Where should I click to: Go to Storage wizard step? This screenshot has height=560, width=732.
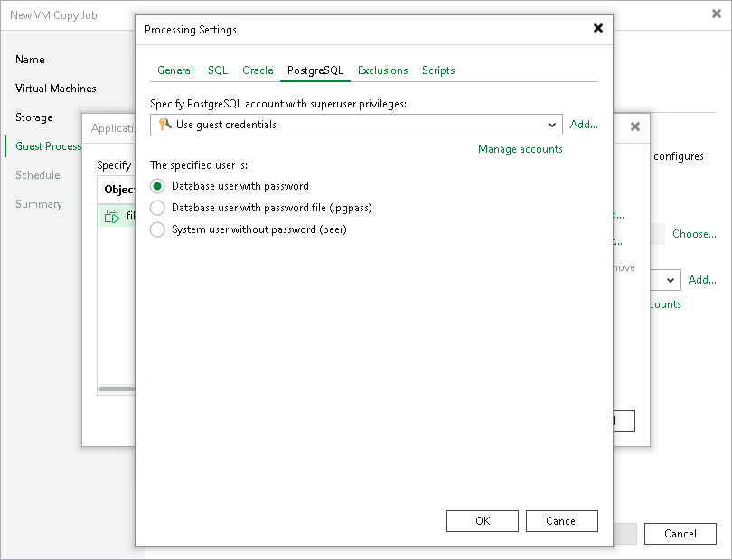34,117
